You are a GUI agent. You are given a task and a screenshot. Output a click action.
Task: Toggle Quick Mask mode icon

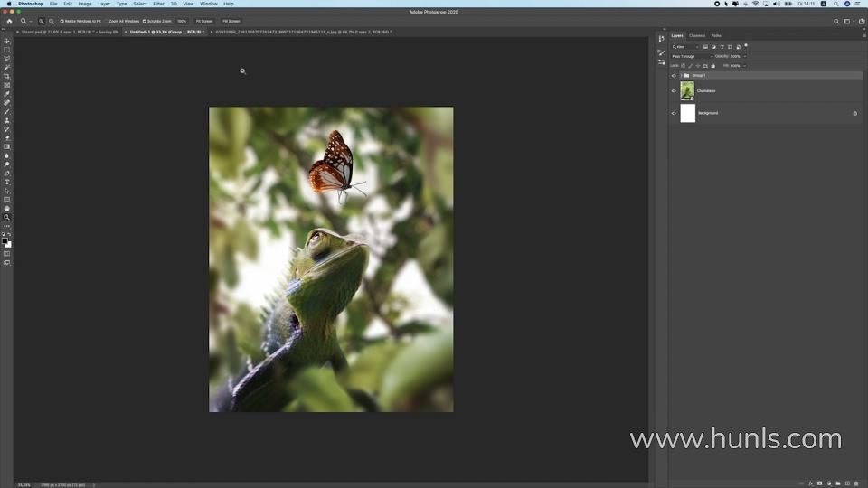click(x=6, y=254)
